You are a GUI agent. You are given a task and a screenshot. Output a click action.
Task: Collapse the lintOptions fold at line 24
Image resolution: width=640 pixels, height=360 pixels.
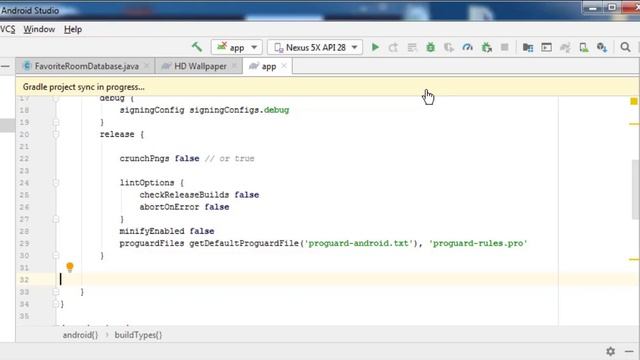pos(56,183)
